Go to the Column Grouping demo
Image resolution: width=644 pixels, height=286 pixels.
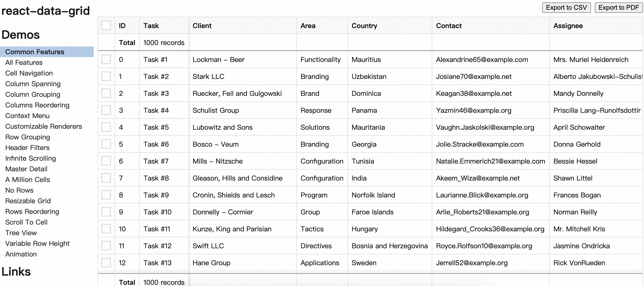[33, 94]
